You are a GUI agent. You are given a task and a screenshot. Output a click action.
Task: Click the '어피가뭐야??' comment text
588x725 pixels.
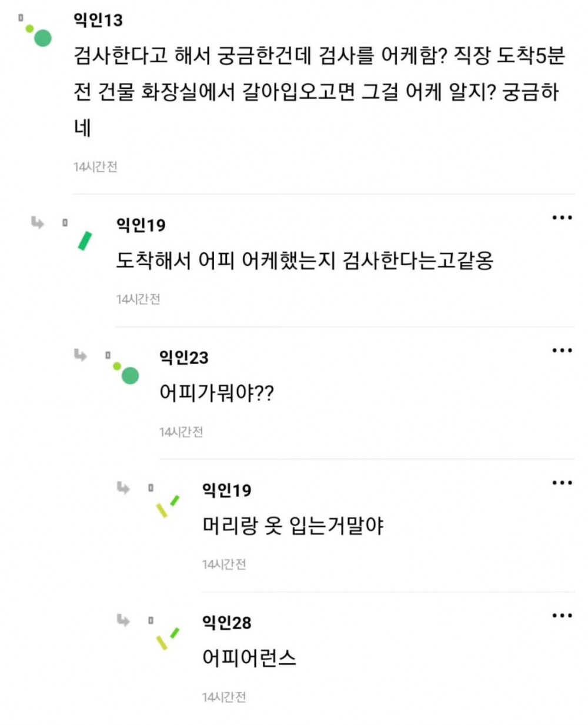217,393
